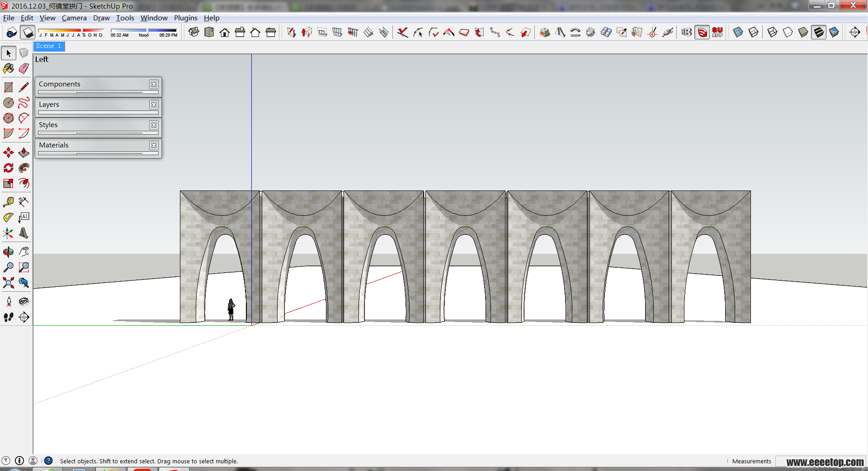Expand the Materials panel

click(x=93, y=145)
